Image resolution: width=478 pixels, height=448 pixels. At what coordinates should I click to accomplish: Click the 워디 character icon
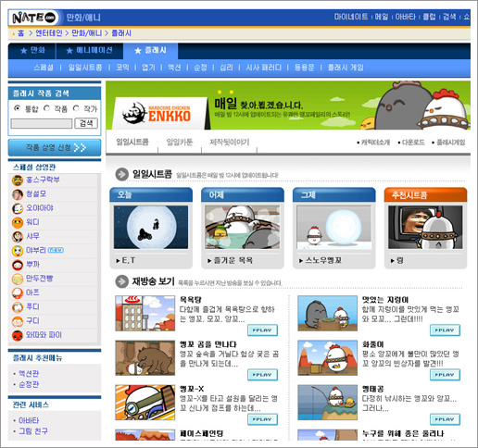[18, 222]
